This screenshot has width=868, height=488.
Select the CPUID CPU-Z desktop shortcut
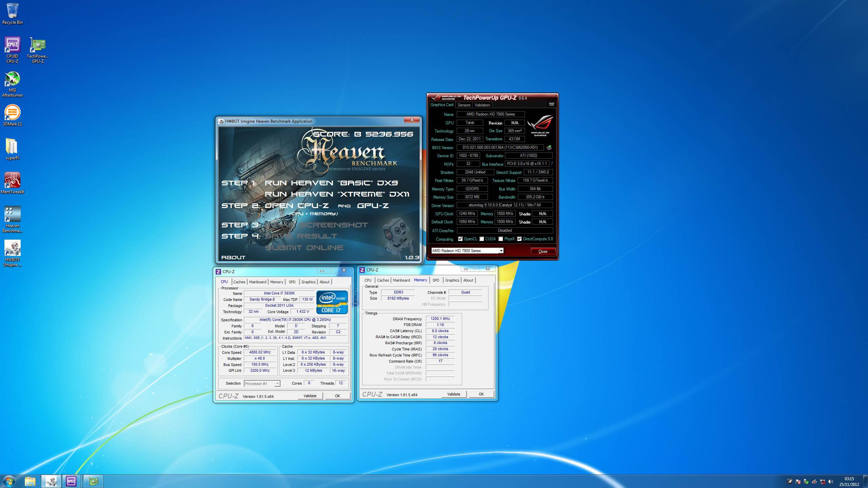coord(12,50)
